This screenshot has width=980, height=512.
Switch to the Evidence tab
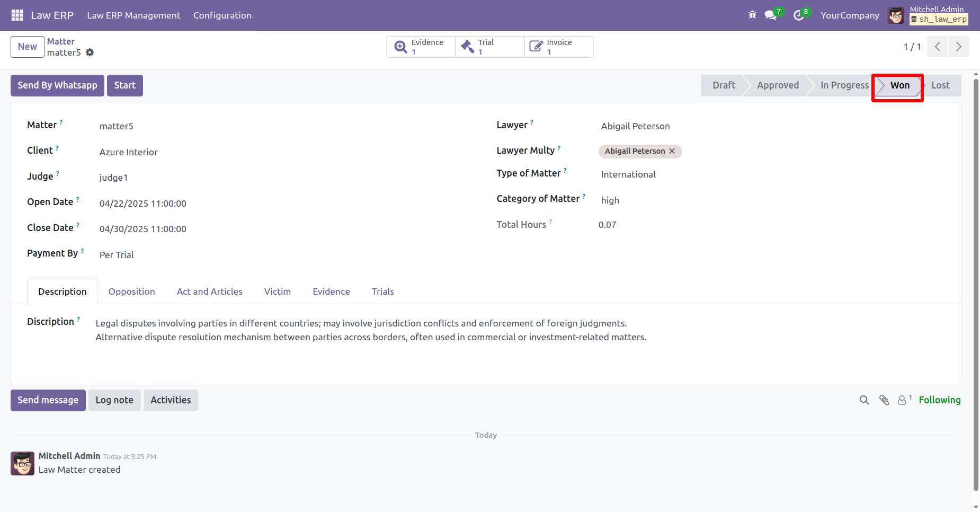[x=332, y=292]
